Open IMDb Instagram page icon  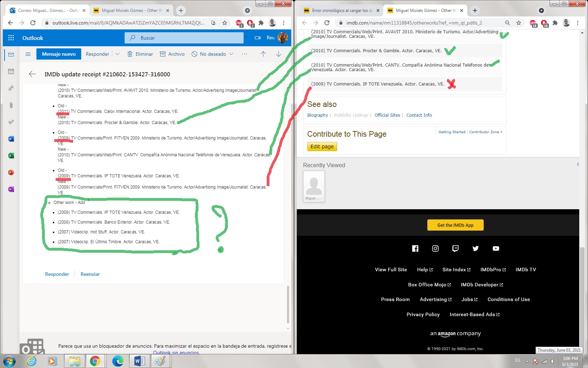pyautogui.click(x=435, y=248)
